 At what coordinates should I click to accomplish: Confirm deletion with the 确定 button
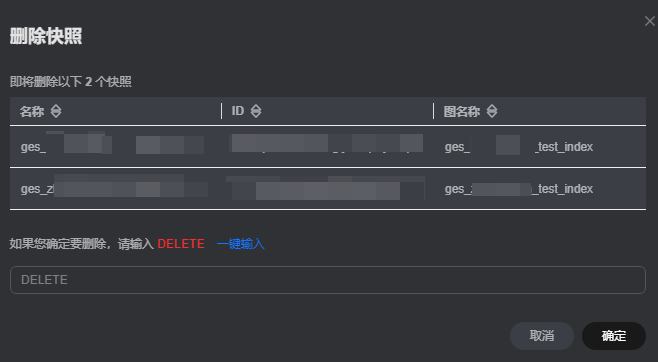pyautogui.click(x=614, y=336)
